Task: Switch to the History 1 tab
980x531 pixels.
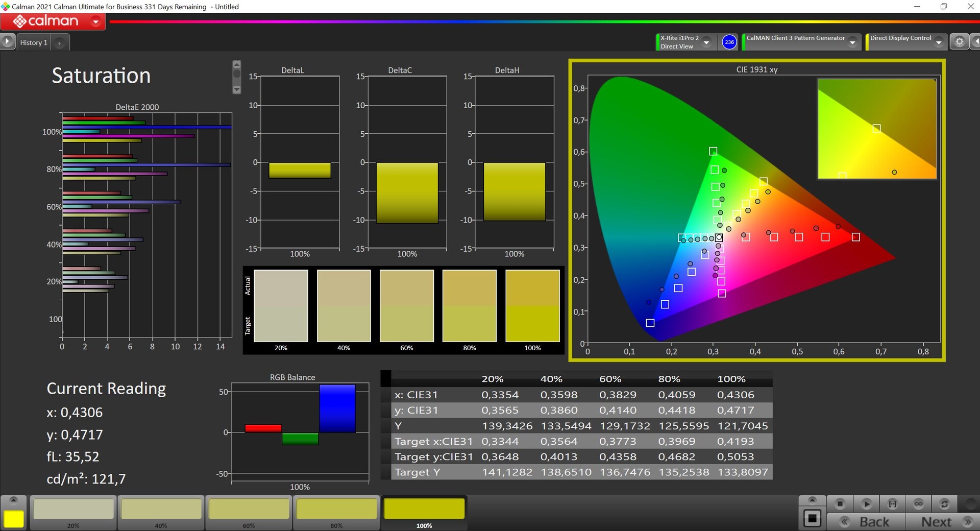Action: [34, 42]
